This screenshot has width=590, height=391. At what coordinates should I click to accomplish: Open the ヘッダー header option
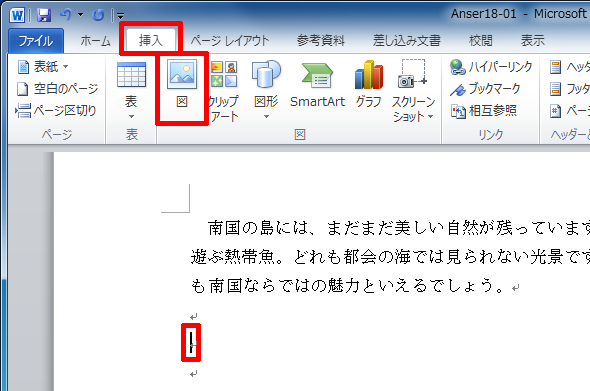point(569,67)
